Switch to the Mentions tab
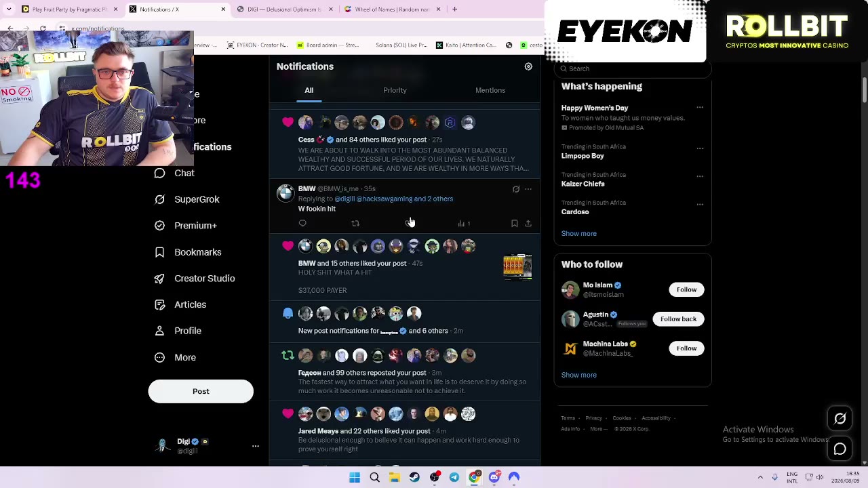868x488 pixels. (x=490, y=90)
